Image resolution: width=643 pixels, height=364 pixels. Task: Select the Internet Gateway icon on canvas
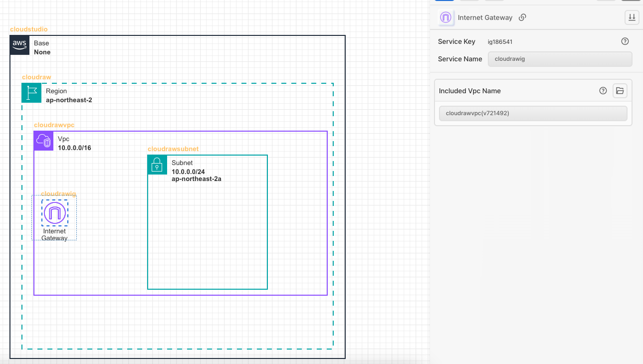point(55,213)
